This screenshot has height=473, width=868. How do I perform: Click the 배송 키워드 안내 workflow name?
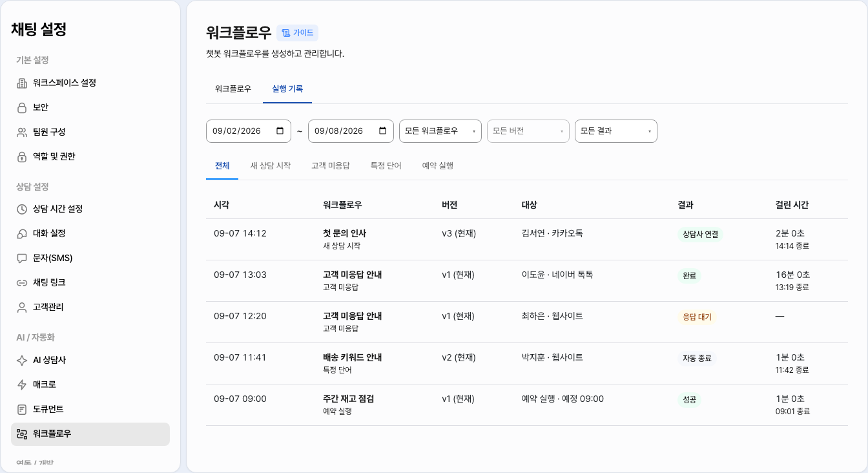pyautogui.click(x=353, y=357)
